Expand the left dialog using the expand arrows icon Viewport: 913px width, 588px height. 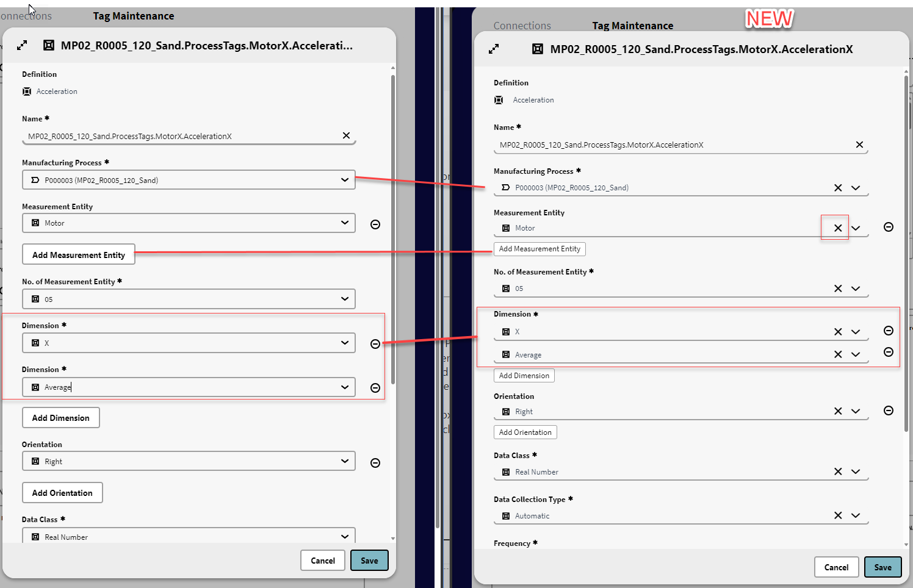click(22, 45)
